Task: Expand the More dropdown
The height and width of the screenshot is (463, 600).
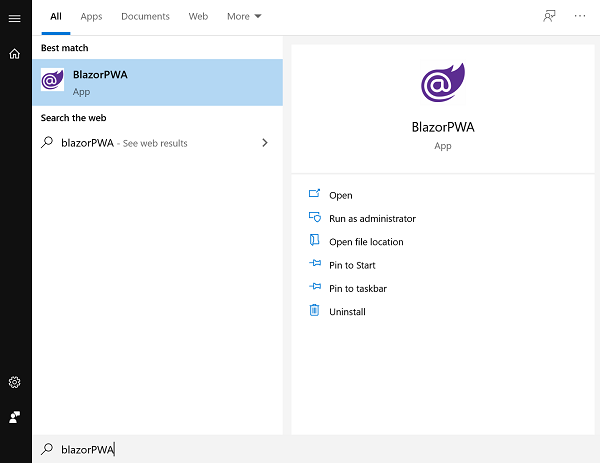Action: [x=244, y=16]
